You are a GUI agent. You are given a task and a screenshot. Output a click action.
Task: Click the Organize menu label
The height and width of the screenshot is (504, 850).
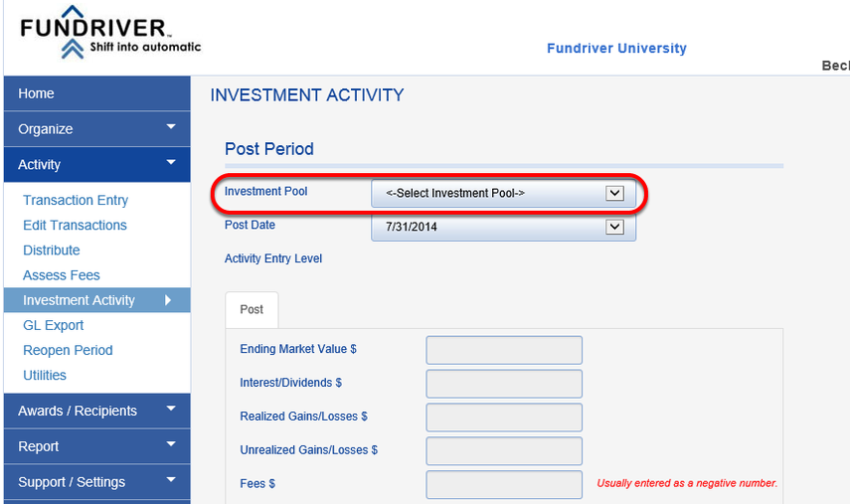(x=46, y=129)
